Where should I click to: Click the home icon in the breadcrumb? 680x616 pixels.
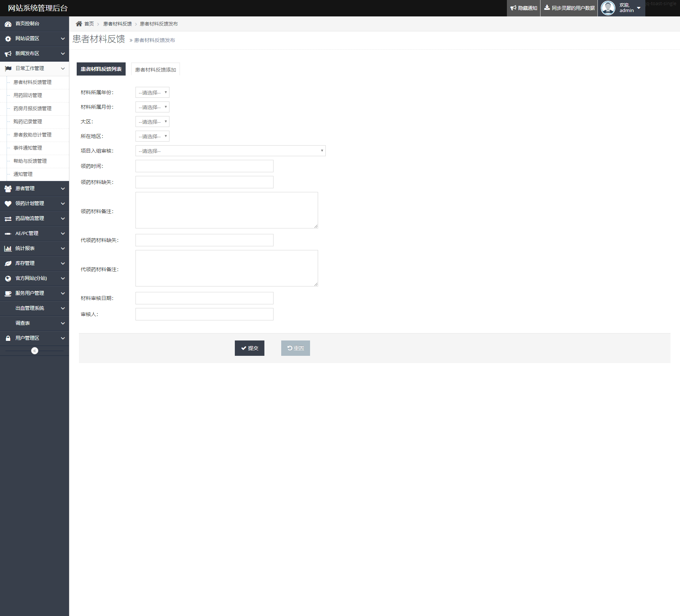79,24
